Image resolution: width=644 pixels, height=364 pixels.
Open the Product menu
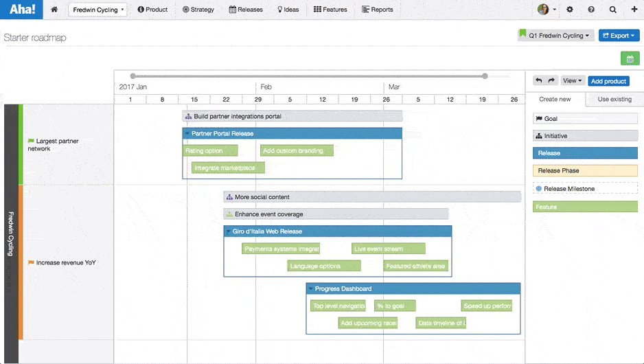(152, 10)
